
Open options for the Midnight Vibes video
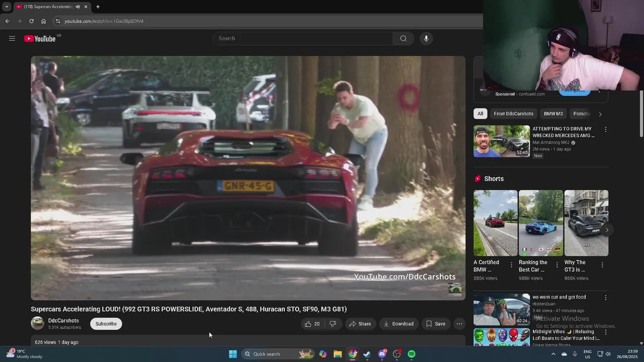pyautogui.click(x=605, y=332)
